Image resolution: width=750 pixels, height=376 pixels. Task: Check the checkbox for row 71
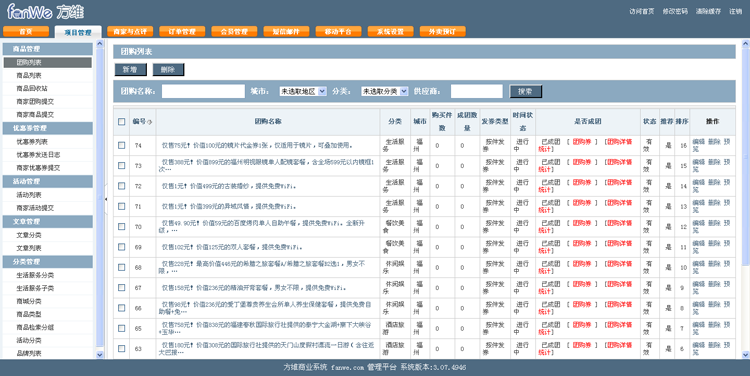tap(121, 206)
